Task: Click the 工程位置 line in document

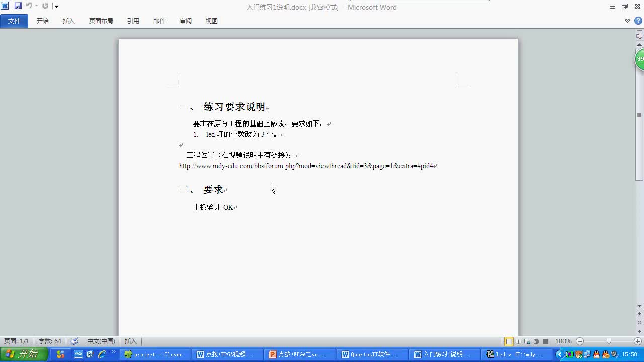Action: tap(239, 155)
